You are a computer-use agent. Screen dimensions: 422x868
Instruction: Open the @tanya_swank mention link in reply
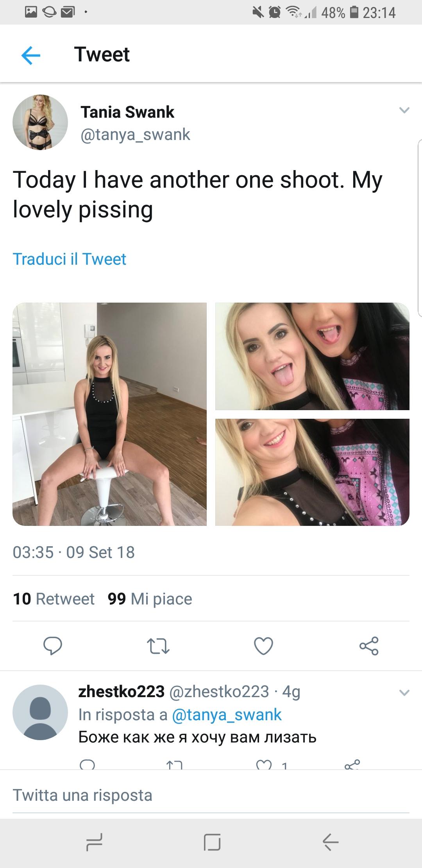pyautogui.click(x=227, y=714)
